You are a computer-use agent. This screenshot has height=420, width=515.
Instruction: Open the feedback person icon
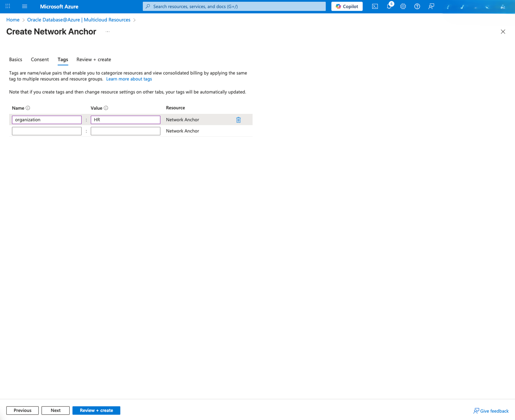pyautogui.click(x=431, y=7)
